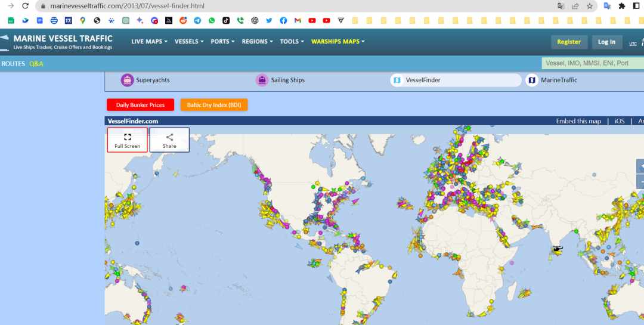Expand the LIVE MAPS menu
The height and width of the screenshot is (325, 644).
(150, 42)
